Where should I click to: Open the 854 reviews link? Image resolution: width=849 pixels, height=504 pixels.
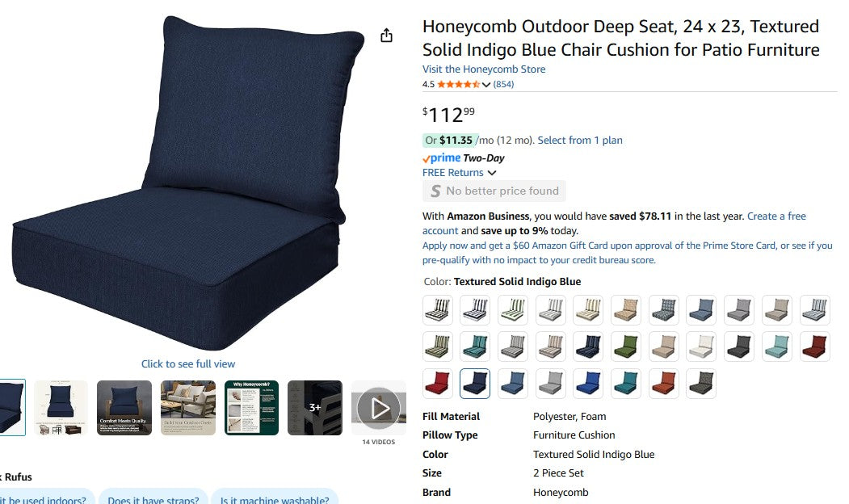coord(503,84)
